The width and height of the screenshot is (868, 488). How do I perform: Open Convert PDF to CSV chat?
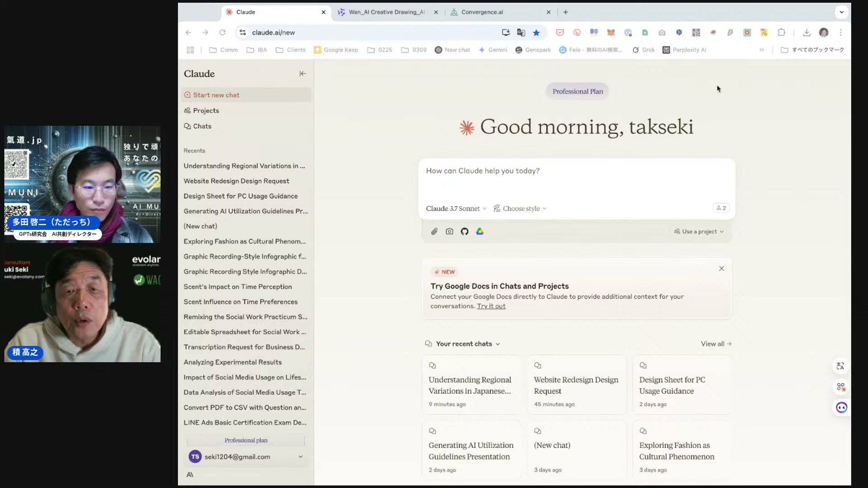(x=246, y=408)
